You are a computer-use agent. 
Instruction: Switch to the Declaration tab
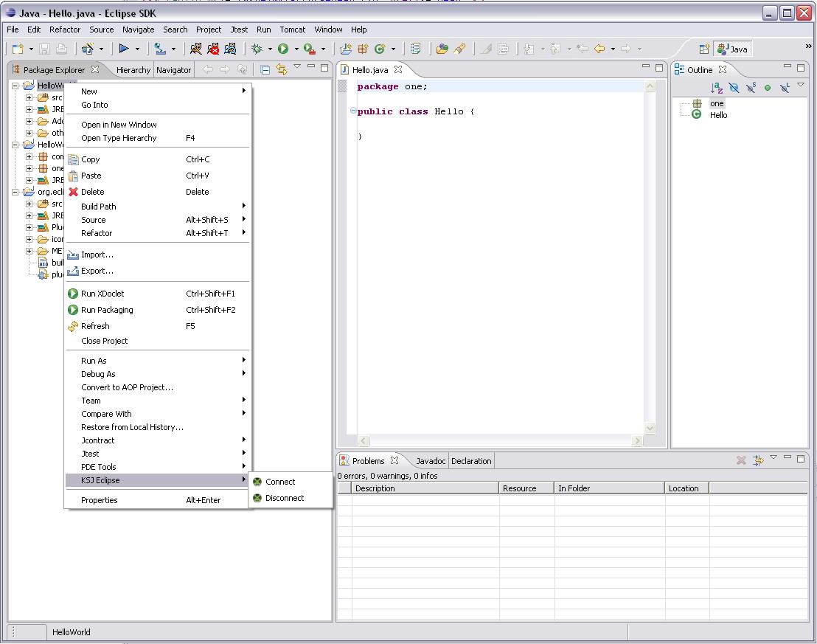click(x=471, y=461)
